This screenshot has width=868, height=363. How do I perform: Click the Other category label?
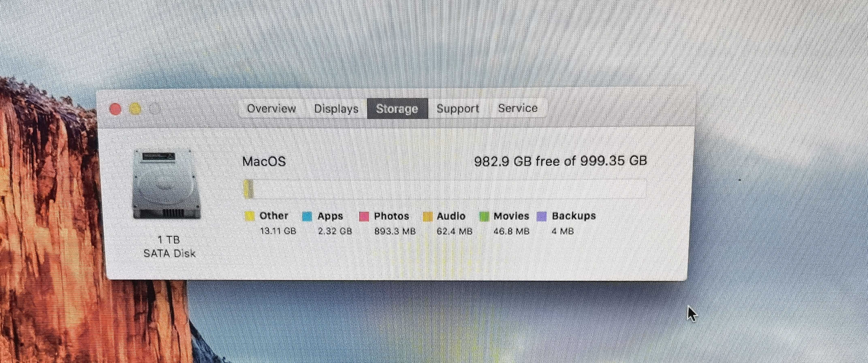click(x=274, y=216)
